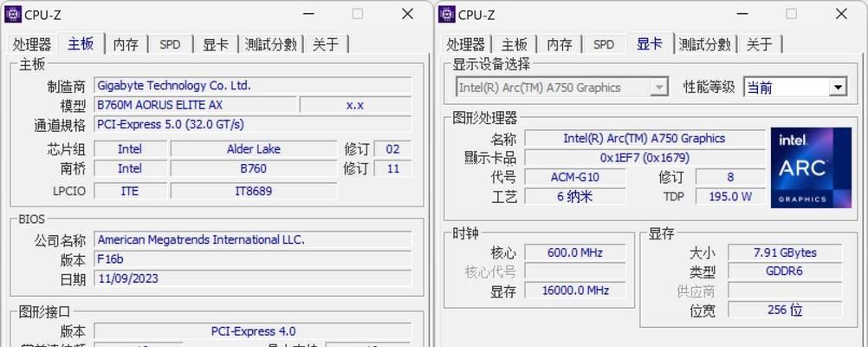Switch to 显卡 tab in the left window
Screen dimensions: 868x347
(x=216, y=44)
